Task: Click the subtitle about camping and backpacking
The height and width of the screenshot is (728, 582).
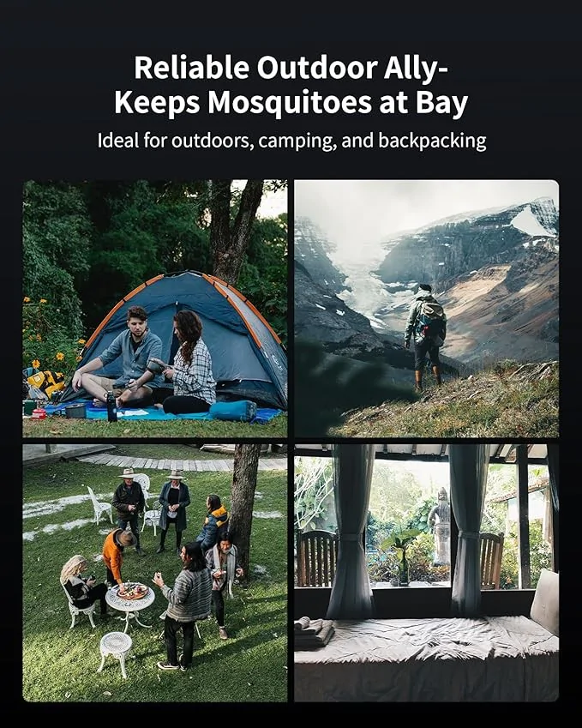Action: [291, 141]
